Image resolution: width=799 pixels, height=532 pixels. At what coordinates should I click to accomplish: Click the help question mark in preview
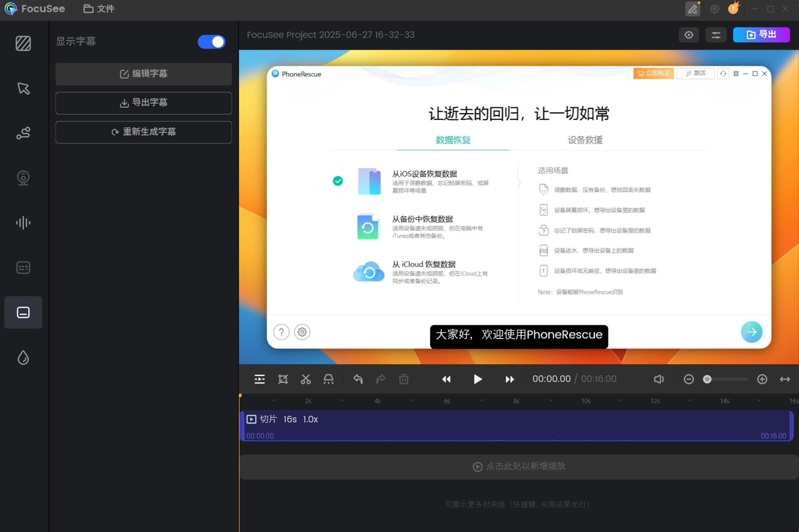281,332
